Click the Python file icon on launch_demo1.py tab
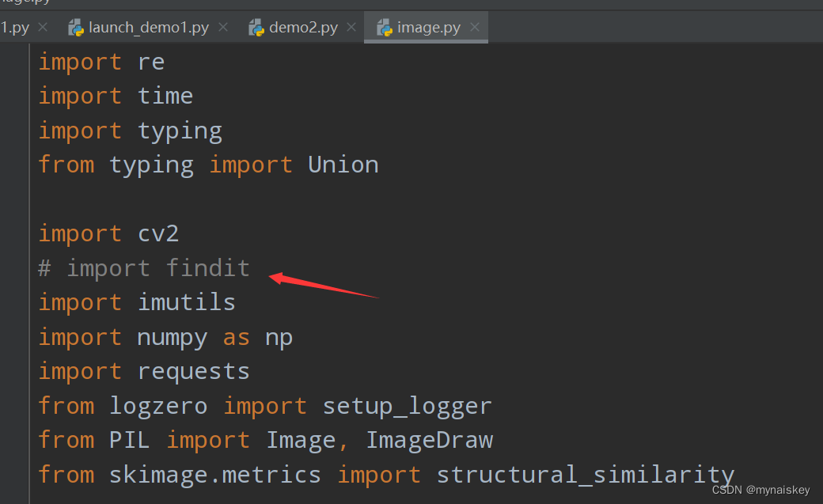 [77, 28]
